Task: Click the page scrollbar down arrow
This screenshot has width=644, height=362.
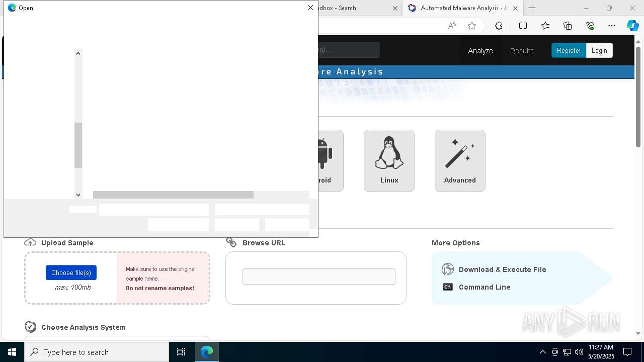Action: click(638, 333)
